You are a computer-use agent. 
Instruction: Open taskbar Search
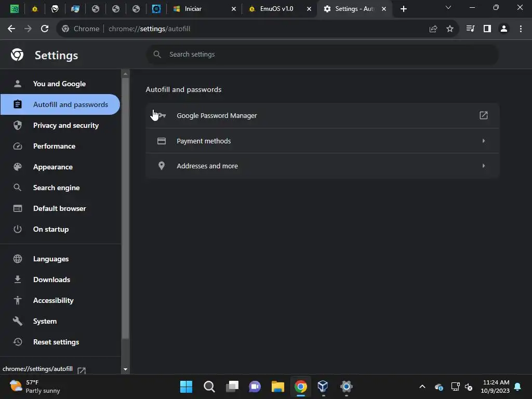pyautogui.click(x=209, y=387)
